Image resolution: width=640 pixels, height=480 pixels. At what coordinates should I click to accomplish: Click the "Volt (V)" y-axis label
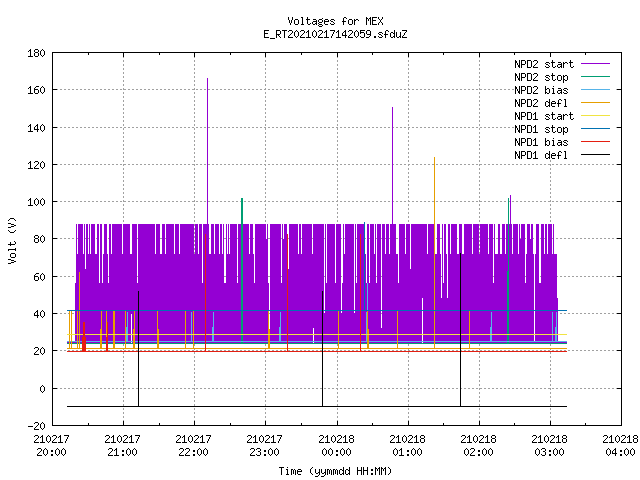pos(13,240)
